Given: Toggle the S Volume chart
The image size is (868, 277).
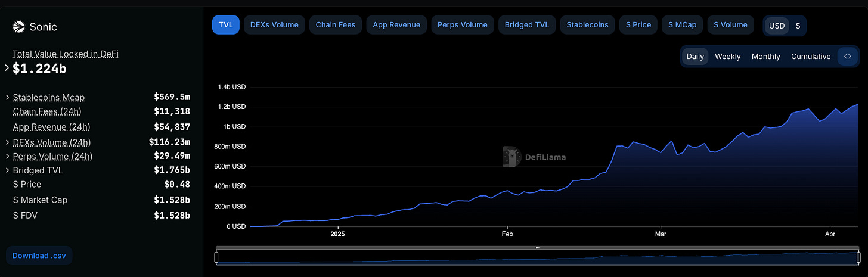Looking at the screenshot, I should click(731, 25).
